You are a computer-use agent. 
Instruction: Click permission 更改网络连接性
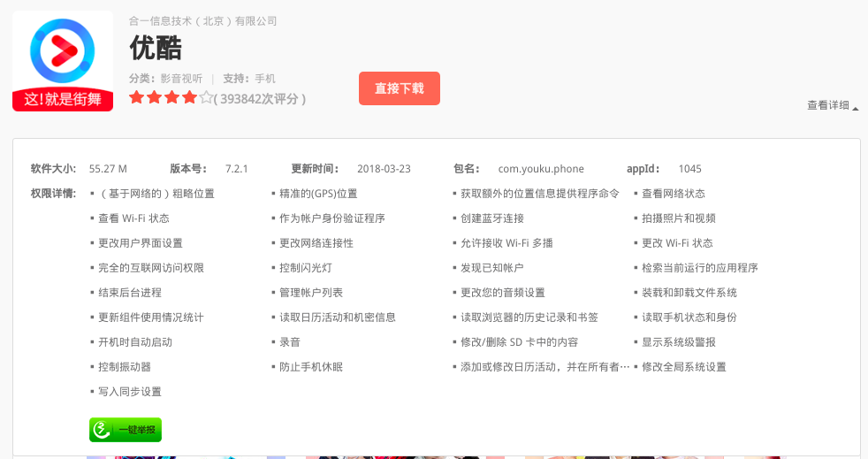pyautogui.click(x=316, y=243)
